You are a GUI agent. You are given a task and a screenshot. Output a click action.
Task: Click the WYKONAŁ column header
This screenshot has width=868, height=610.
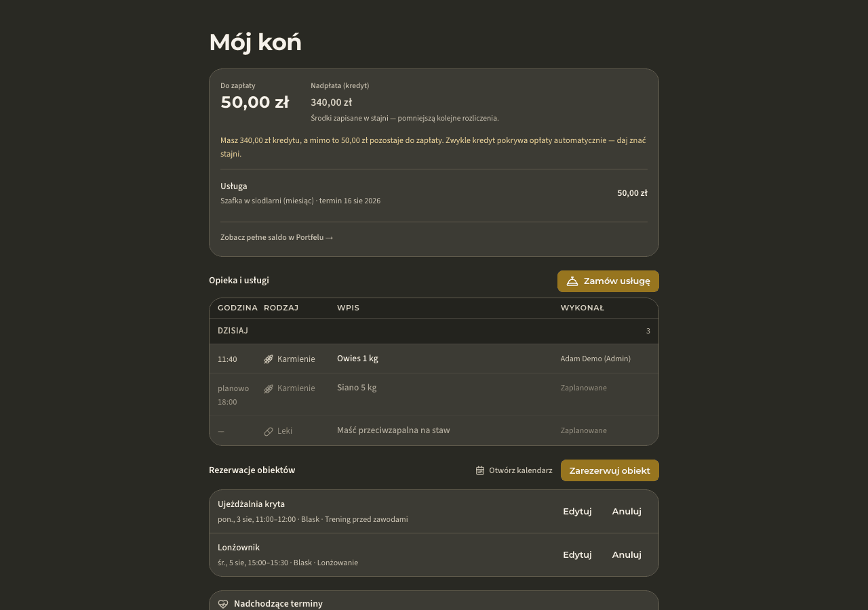[582, 308]
